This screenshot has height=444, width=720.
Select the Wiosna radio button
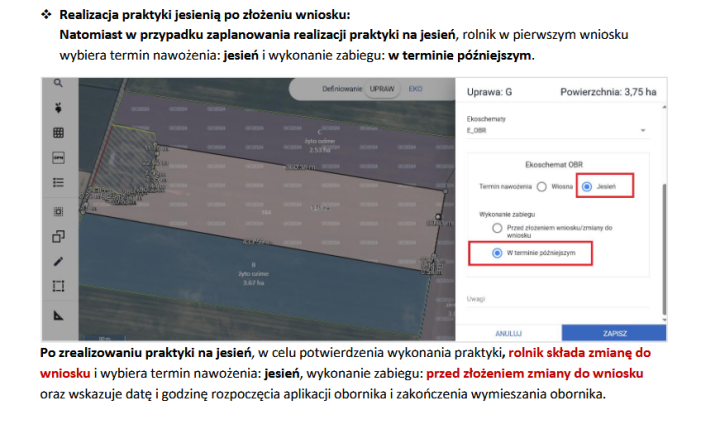tap(541, 186)
